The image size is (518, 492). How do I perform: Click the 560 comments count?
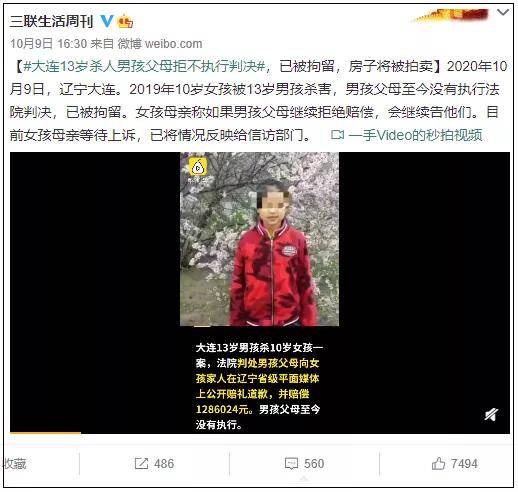(x=314, y=464)
